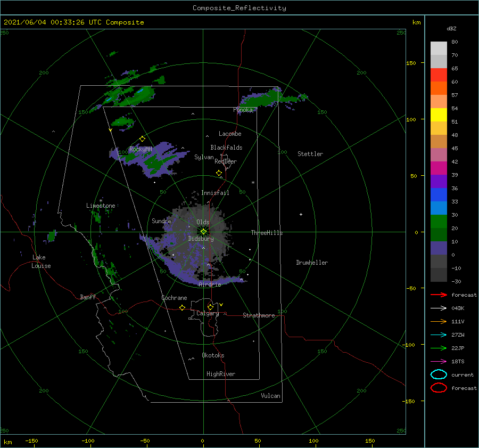Viewport: 479px width, 448px height.
Task: Click the asterisk marker east of Innisfail
Action: click(253, 183)
